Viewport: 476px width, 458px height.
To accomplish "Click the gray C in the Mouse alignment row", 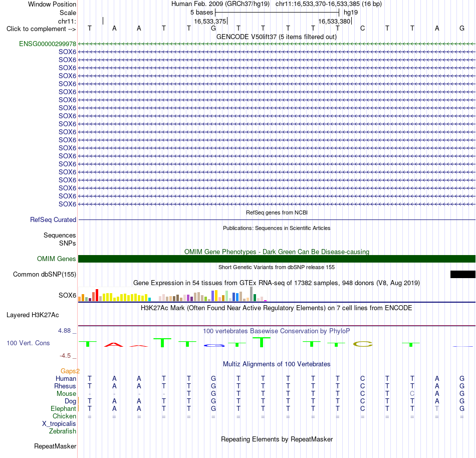I will click(412, 394).
